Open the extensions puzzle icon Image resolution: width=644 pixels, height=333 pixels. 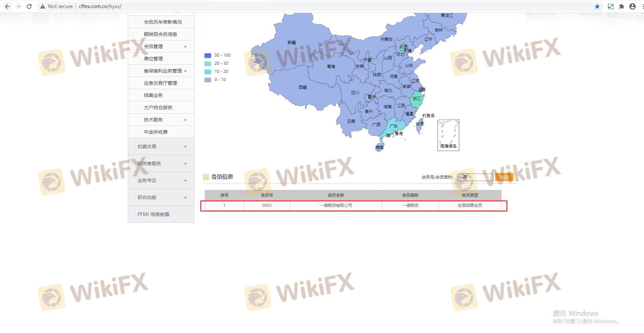coord(621,6)
